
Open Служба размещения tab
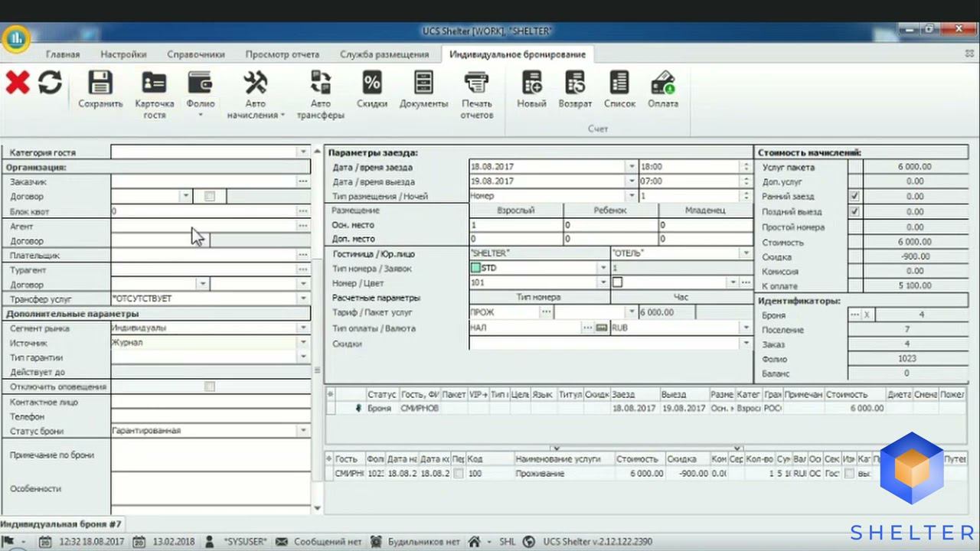pyautogui.click(x=384, y=54)
